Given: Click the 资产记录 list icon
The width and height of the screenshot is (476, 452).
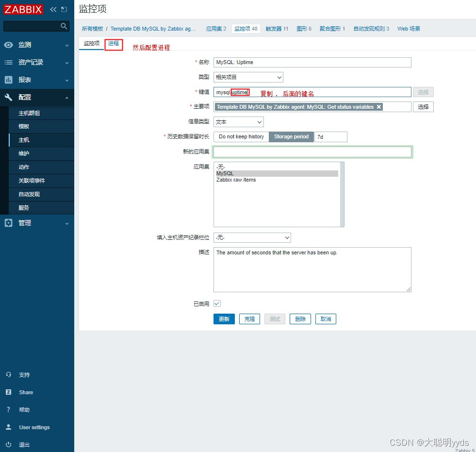Looking at the screenshot, I should point(9,62).
